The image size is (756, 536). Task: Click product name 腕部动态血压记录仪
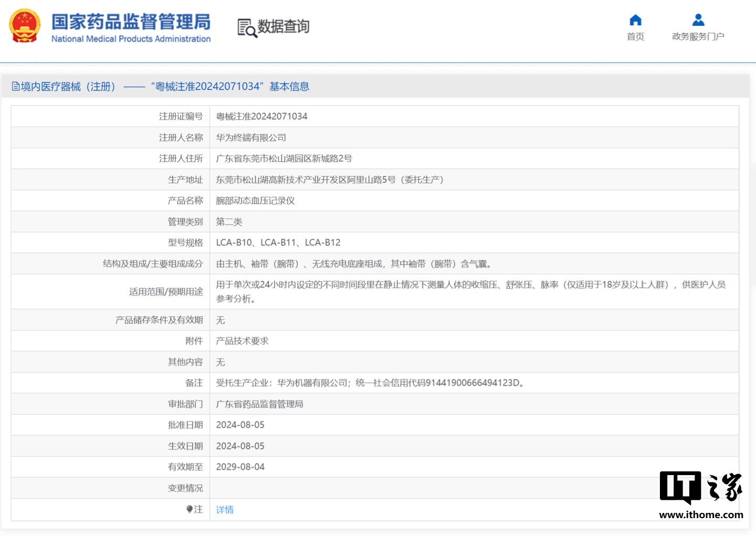point(255,201)
